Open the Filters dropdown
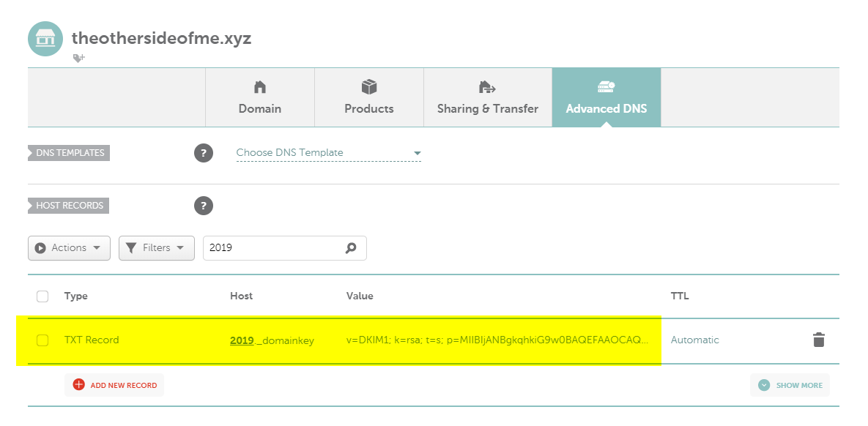Image resolution: width=868 pixels, height=426 pixels. (156, 248)
